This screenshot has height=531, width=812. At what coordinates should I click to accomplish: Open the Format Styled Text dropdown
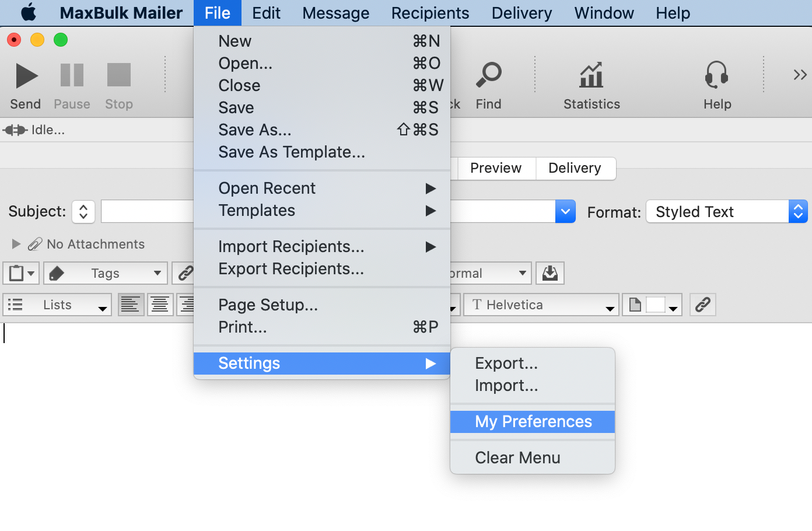pos(726,212)
